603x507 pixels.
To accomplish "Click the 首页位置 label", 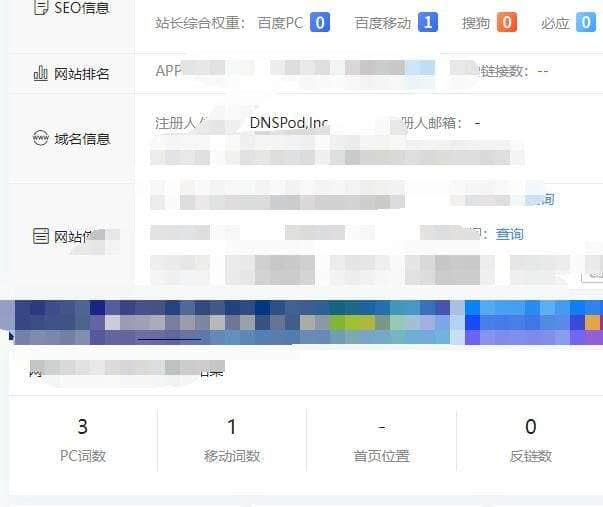I will [x=381, y=456].
